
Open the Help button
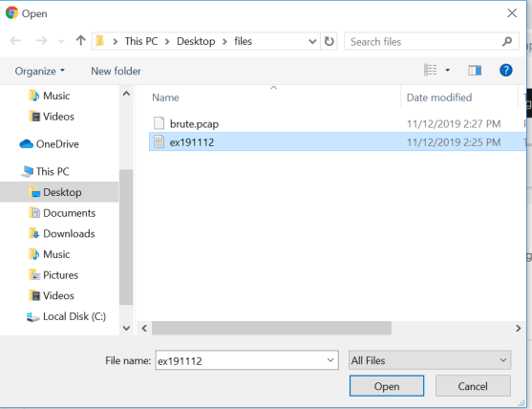click(x=505, y=71)
